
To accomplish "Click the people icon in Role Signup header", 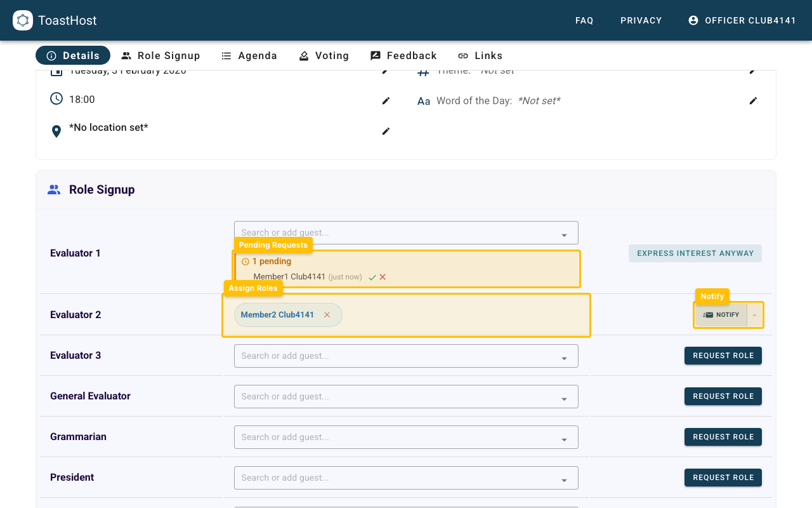I will (54, 189).
